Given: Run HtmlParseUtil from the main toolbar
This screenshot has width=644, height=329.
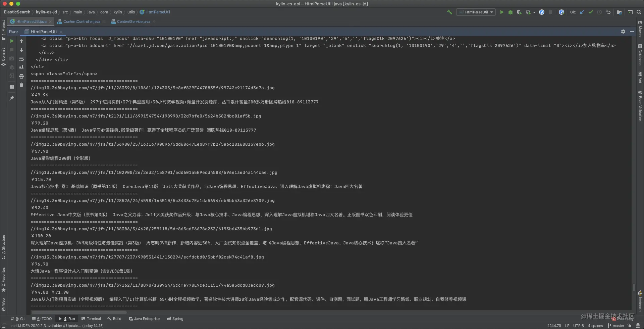Looking at the screenshot, I should 502,12.
